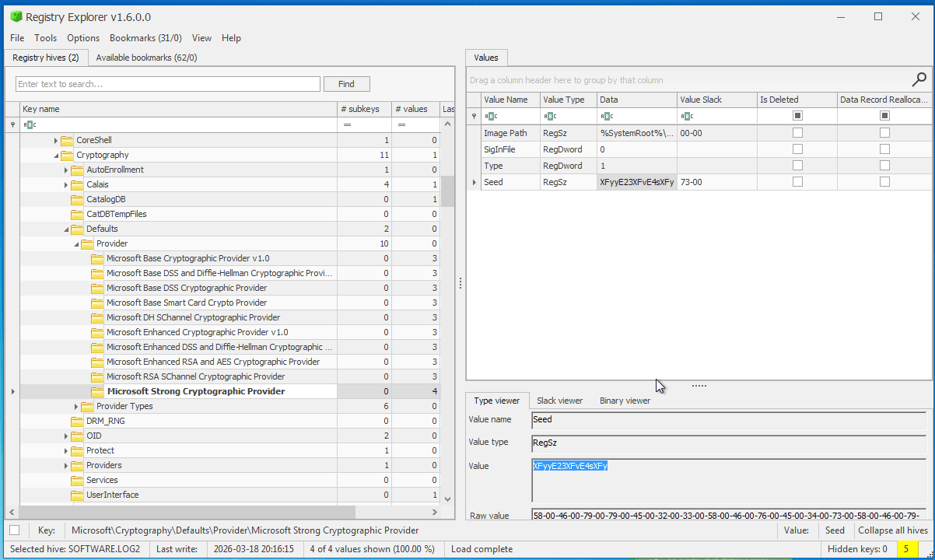Click Collapse all hives button
This screenshot has width=935, height=560.
(892, 530)
